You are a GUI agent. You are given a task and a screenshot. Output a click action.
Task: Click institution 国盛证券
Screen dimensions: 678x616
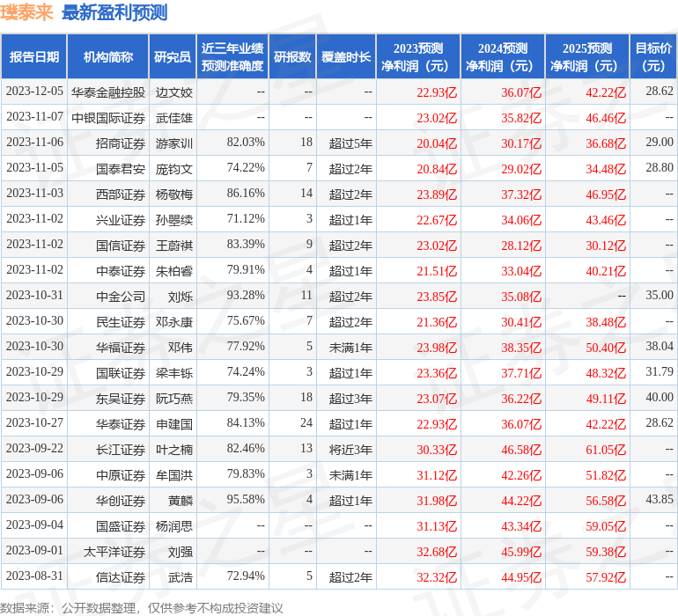121,525
